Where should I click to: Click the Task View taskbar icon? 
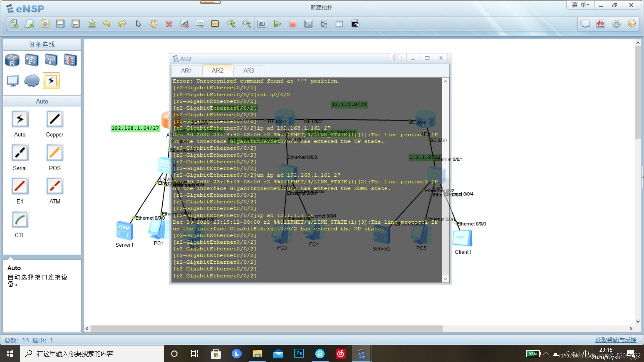tap(195, 354)
